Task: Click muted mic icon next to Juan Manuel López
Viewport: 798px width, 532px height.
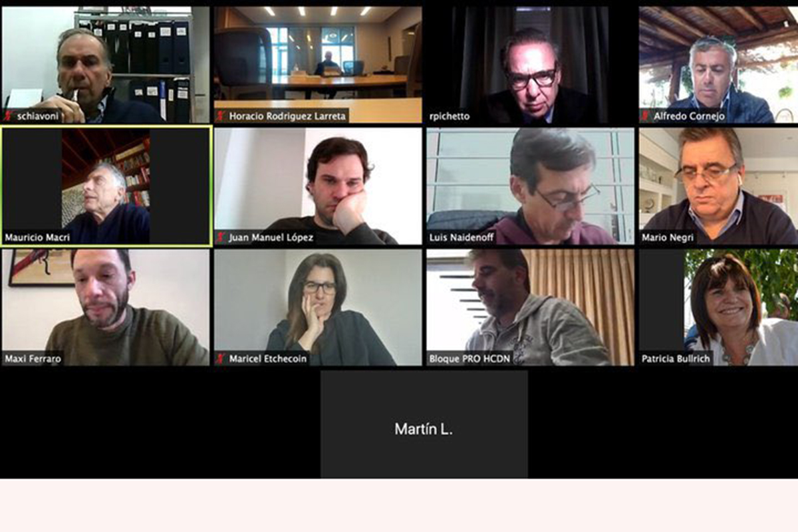Action: click(x=221, y=237)
